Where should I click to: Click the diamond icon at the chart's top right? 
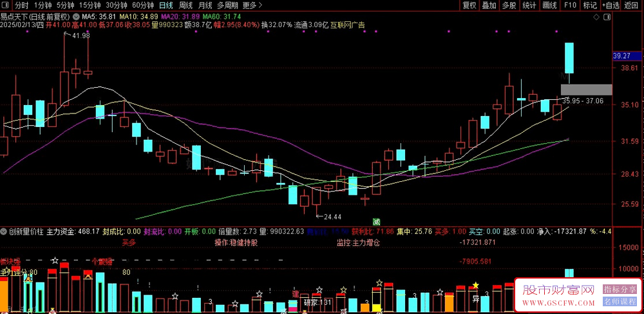[x=596, y=17]
